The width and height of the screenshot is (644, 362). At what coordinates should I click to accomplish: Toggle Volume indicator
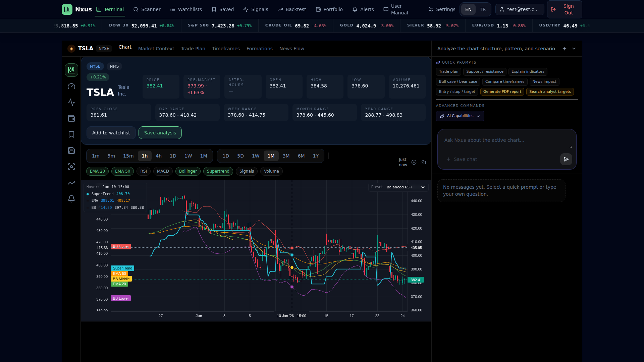point(271,171)
